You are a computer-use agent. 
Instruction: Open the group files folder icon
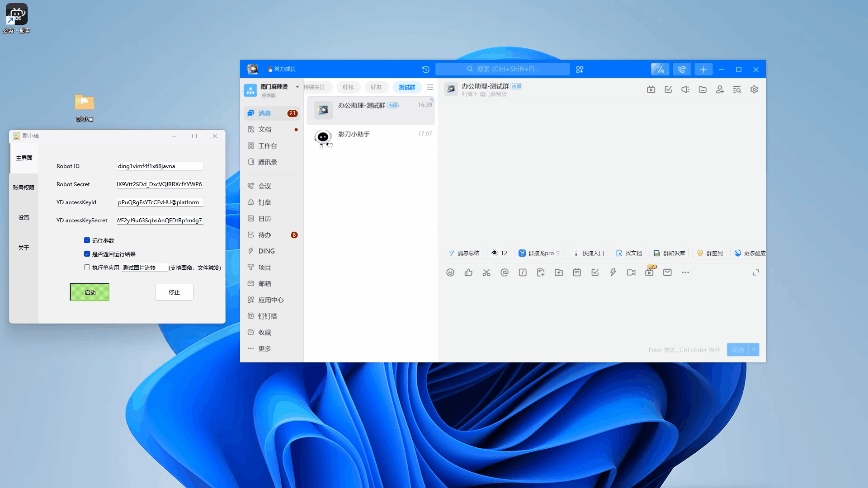pos(703,89)
